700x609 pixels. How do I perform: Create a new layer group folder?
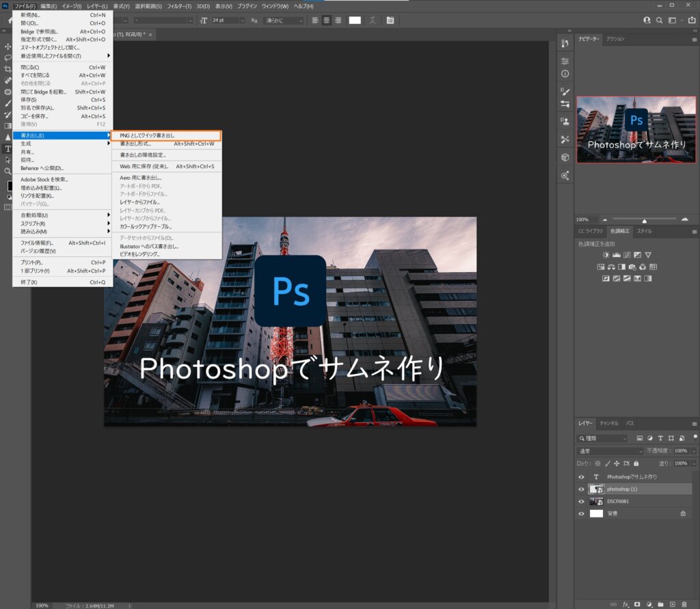click(x=661, y=604)
